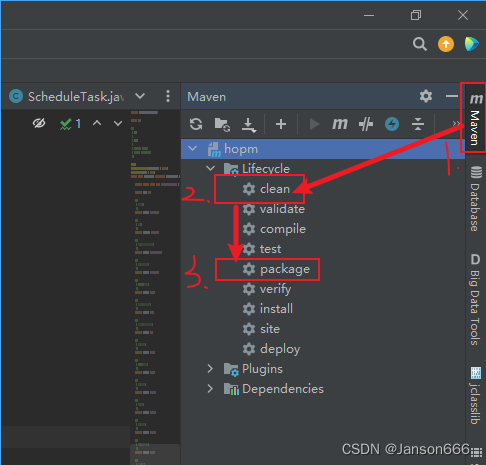Viewport: 486px width, 465px height.
Task: Open editor tabs dropdown chevron
Action: [140, 96]
